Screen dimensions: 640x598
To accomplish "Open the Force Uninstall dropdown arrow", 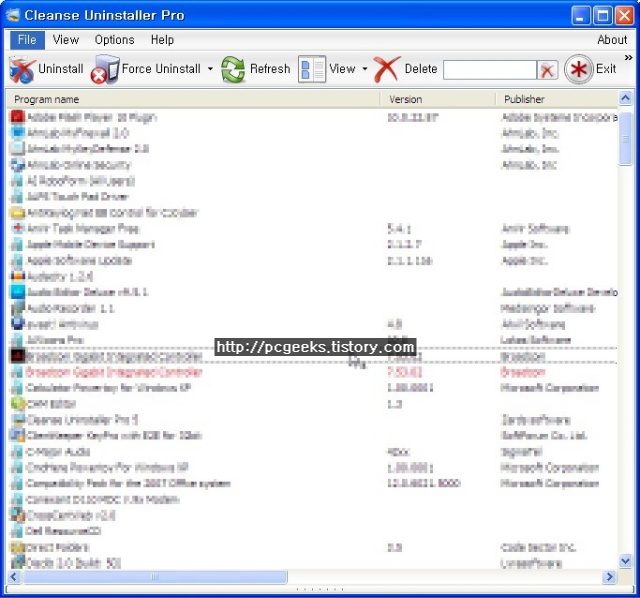I will tap(210, 69).
